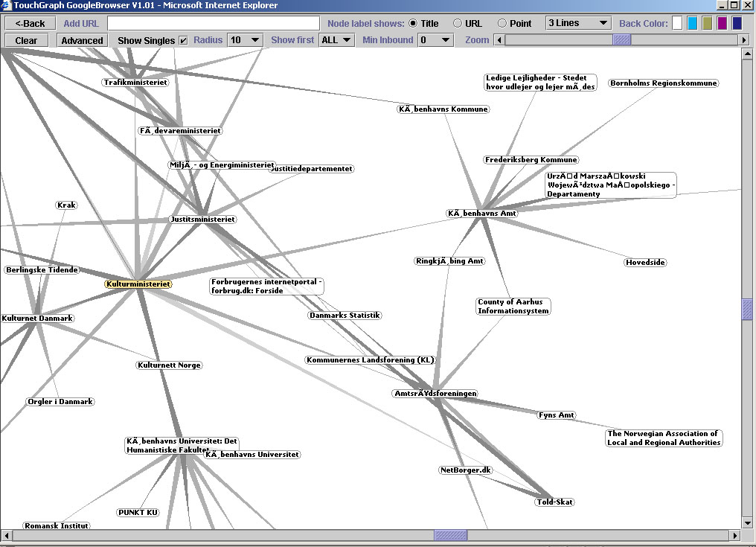Click the Kulturnett Norge node
This screenshot has height=547, width=756.
click(169, 365)
